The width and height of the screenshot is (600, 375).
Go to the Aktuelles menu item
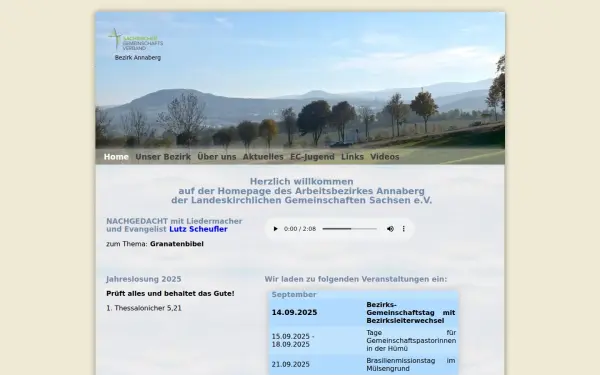click(x=263, y=157)
